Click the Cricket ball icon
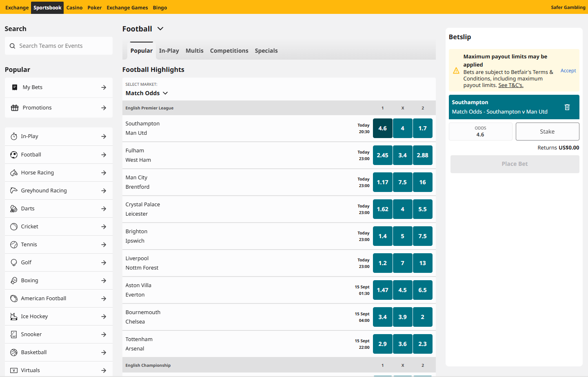Image resolution: width=588 pixels, height=377 pixels. (14, 227)
